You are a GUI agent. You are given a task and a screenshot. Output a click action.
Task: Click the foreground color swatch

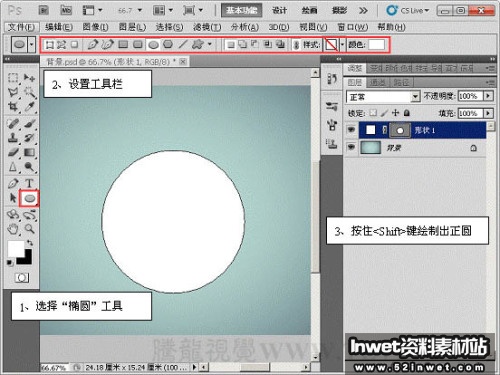click(16, 248)
